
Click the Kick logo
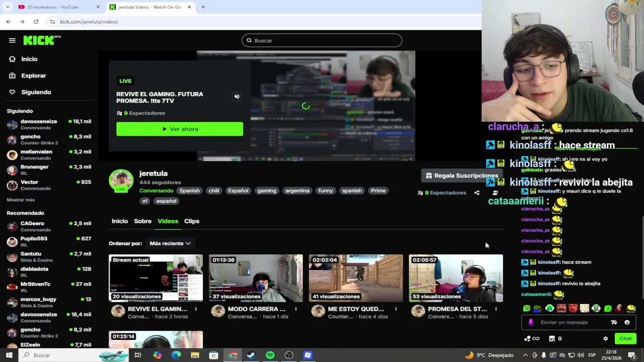coord(42,40)
